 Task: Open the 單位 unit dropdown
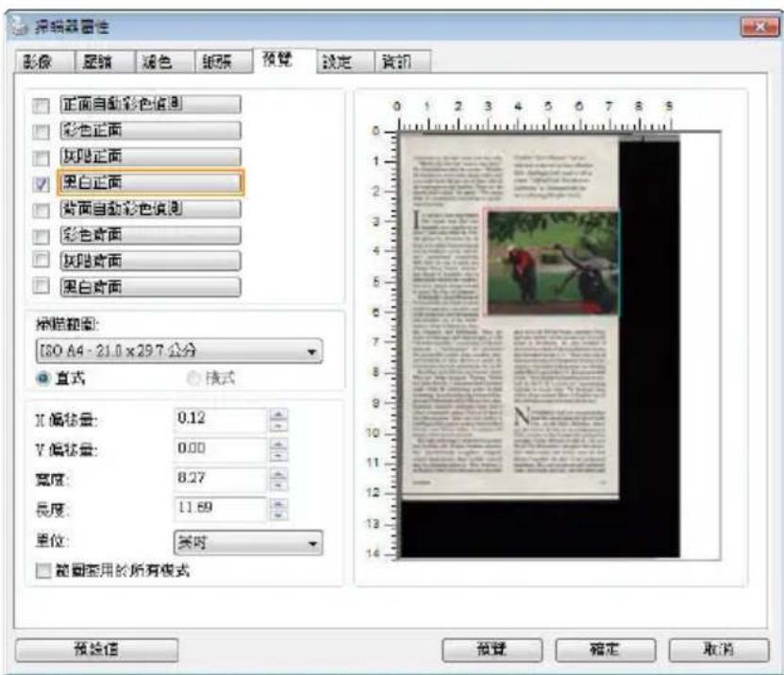tap(248, 543)
